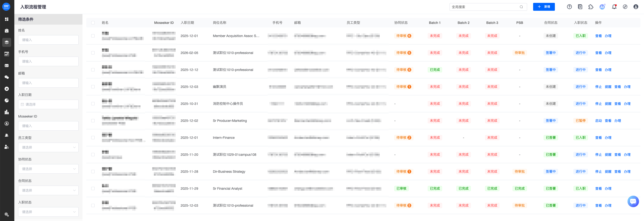Expand the 合同状态 filter dropdown
This screenshot has height=221, width=644.
coord(48,190)
